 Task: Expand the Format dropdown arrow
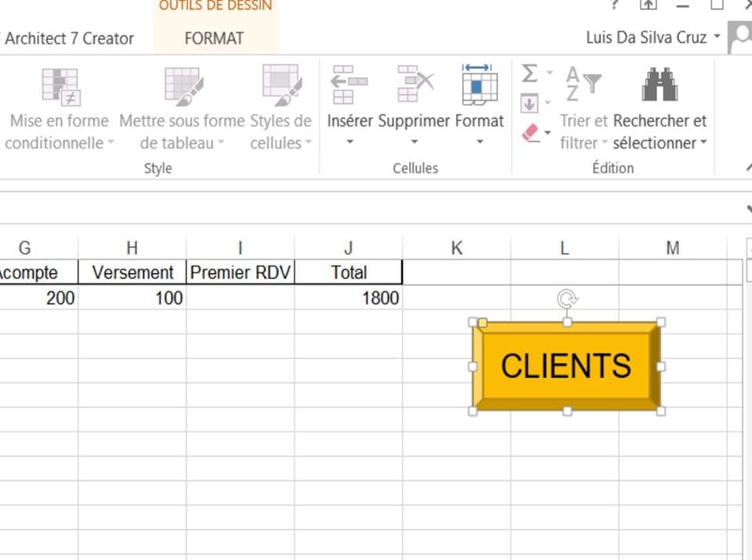tap(479, 142)
